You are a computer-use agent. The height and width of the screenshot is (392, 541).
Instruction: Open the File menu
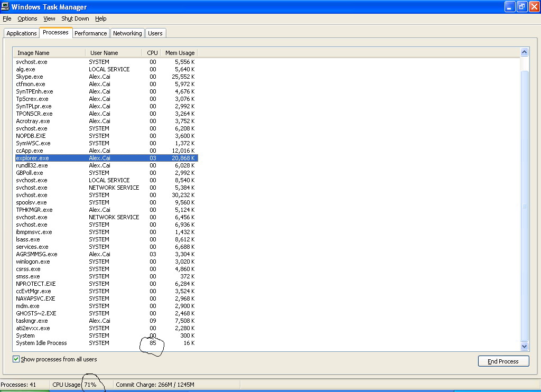pos(7,18)
